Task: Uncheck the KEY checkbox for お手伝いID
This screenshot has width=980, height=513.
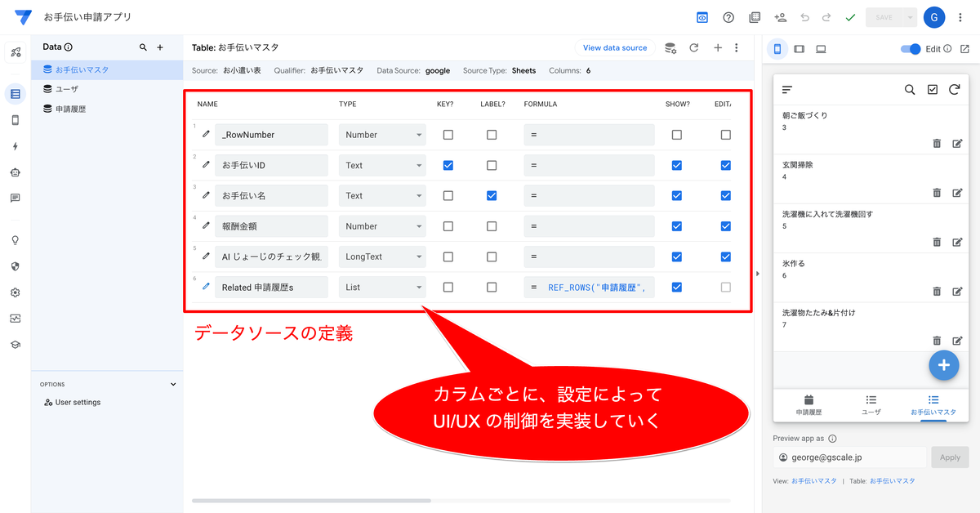Action: [448, 164]
